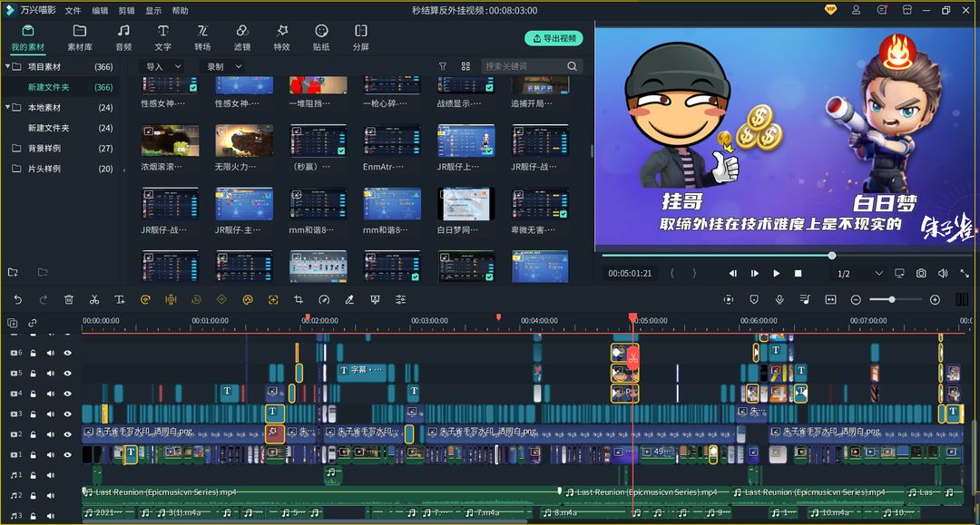The height and width of the screenshot is (525, 980).
Task: Add a marker with the shield icon
Action: [754, 299]
